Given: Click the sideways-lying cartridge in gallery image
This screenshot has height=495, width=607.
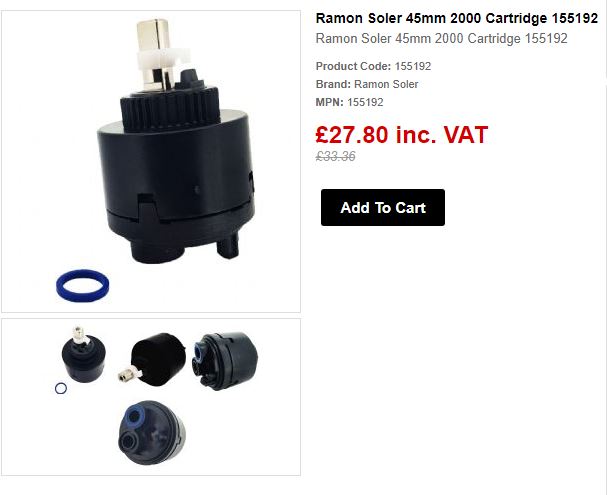Looking at the screenshot, I should (153, 360).
